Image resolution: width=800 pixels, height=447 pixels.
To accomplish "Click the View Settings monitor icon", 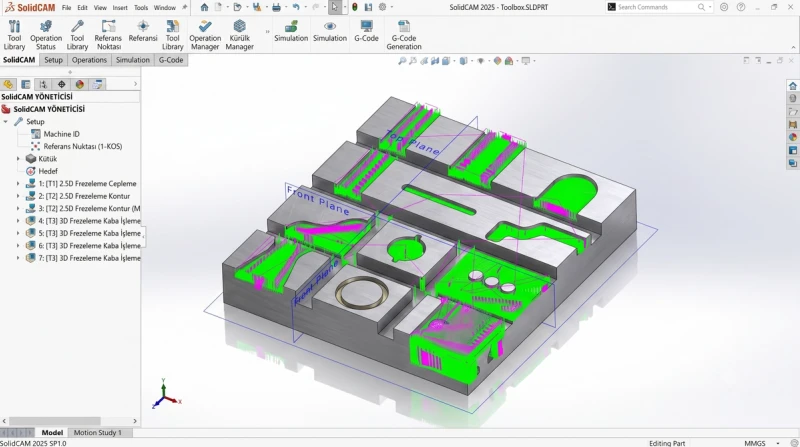I will [x=526, y=61].
